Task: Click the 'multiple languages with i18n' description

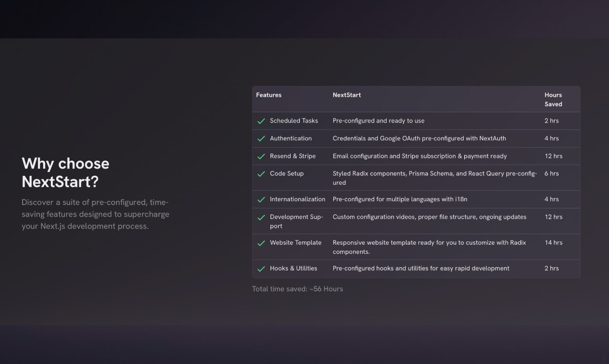Action: tap(400, 199)
